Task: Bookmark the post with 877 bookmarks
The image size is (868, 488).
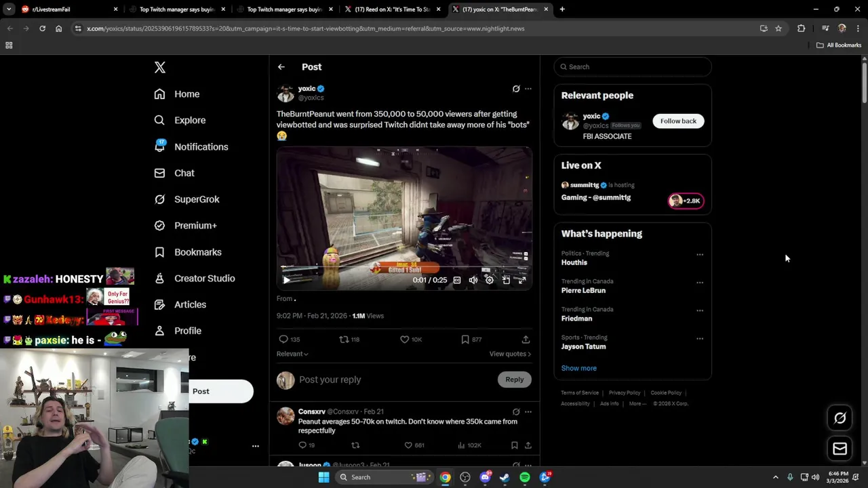Action: click(471, 340)
